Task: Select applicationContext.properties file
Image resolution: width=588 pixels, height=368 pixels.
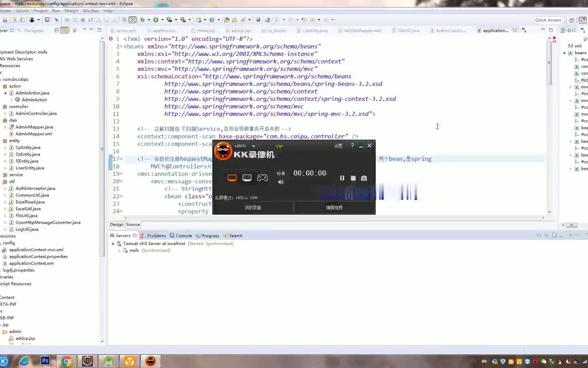Action: (x=38, y=257)
